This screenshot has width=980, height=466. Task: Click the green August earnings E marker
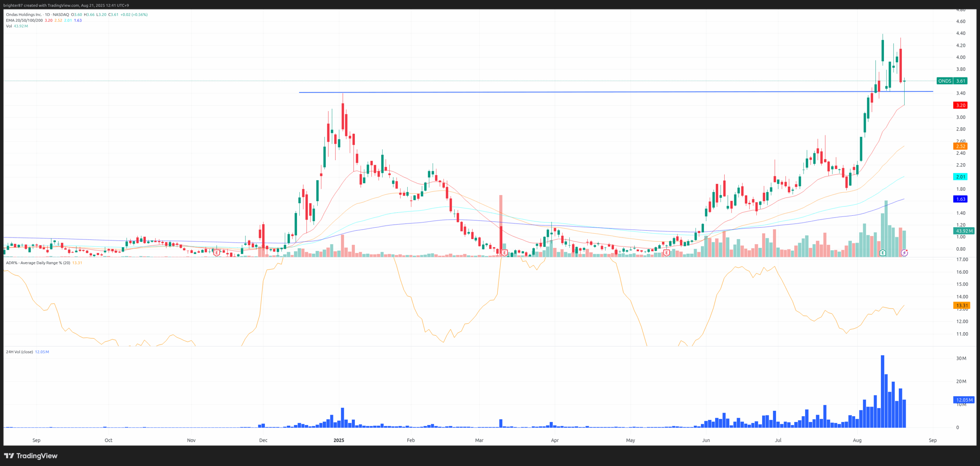(x=882, y=253)
